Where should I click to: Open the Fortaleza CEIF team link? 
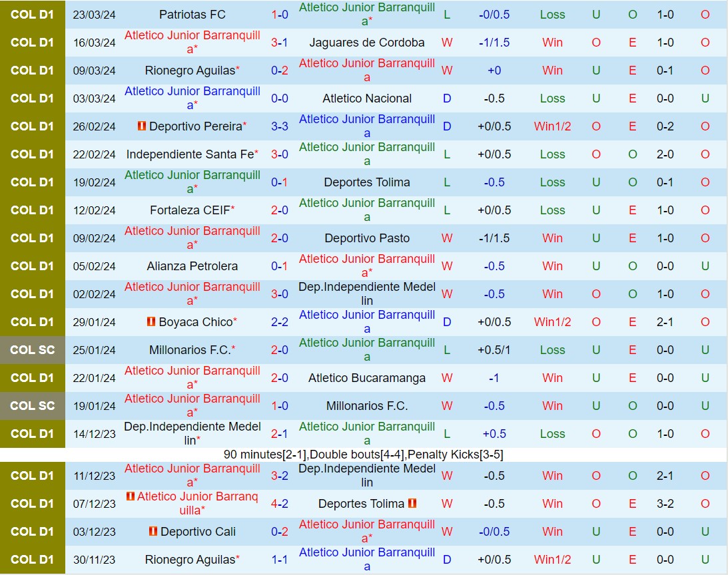pos(190,210)
